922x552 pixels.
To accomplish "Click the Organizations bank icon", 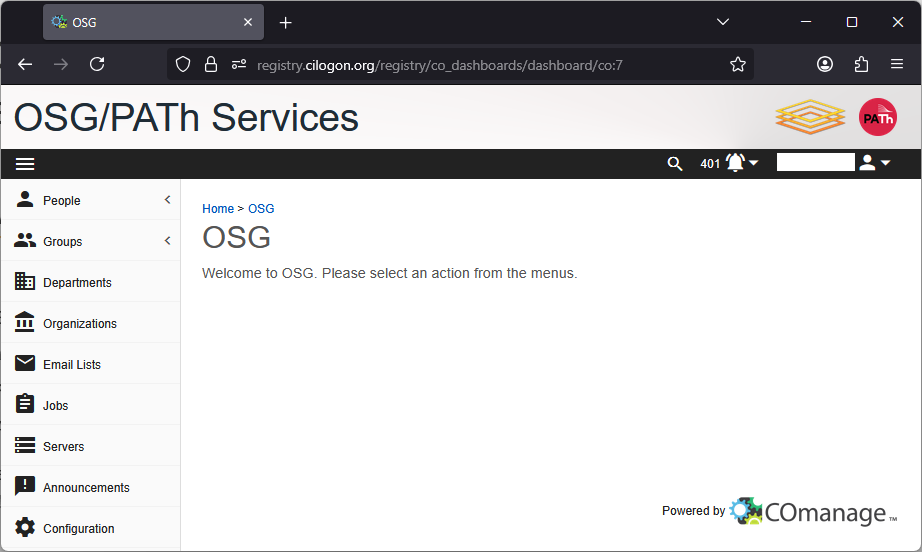I will pos(25,322).
